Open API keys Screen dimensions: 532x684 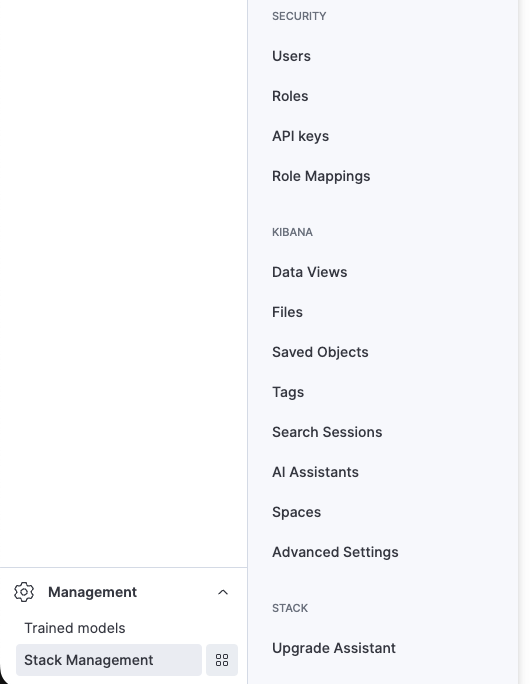point(300,136)
